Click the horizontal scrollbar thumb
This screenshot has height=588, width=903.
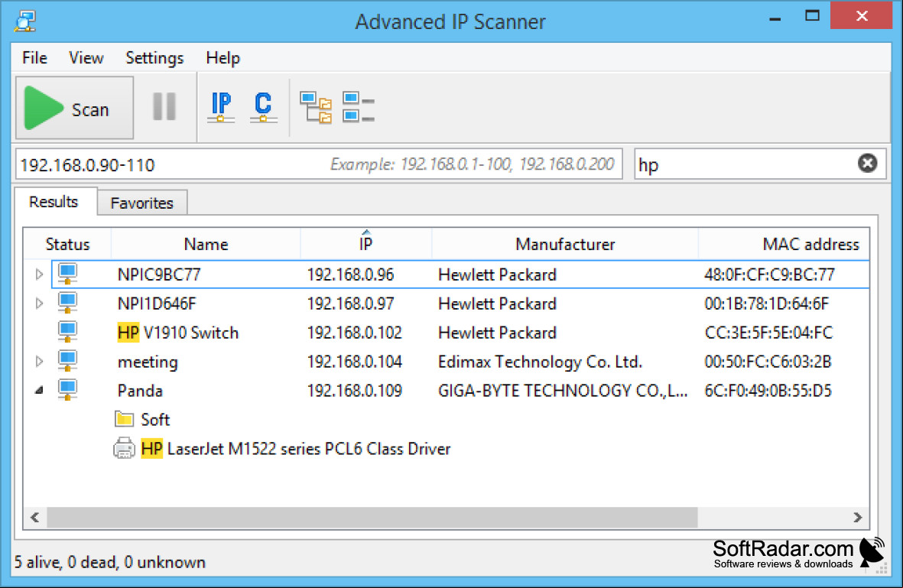(372, 517)
